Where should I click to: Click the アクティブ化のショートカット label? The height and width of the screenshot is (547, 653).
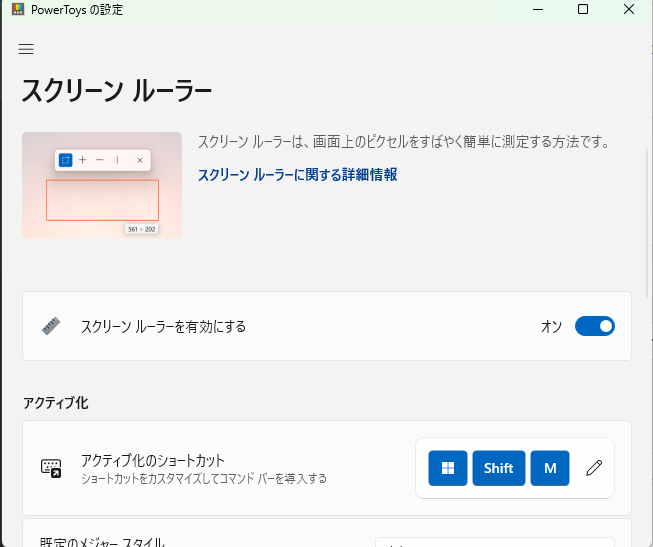pyautogui.click(x=152, y=460)
